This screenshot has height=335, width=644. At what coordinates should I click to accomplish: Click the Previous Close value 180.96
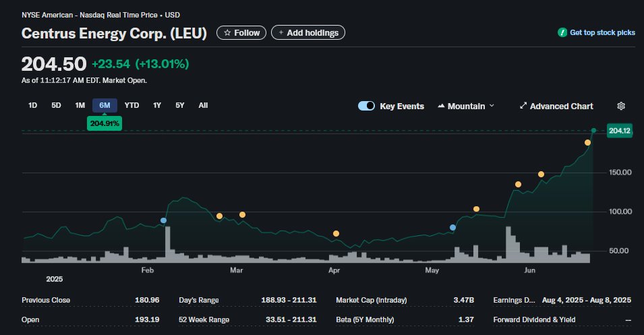[x=147, y=300]
